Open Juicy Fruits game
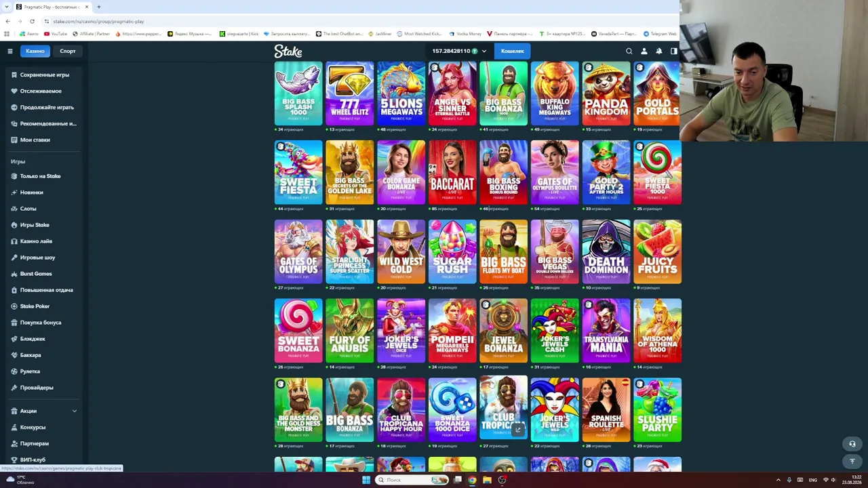The image size is (868, 488). point(658,251)
